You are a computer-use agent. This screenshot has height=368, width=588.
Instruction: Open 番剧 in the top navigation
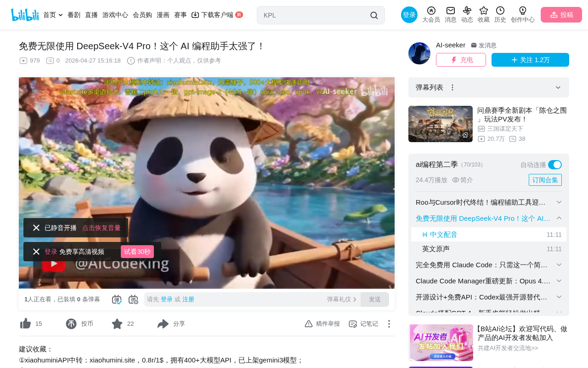click(x=74, y=15)
